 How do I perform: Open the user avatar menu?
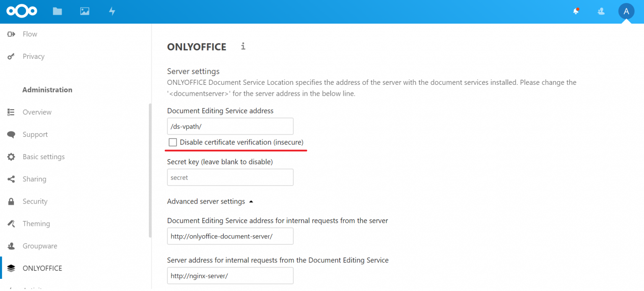pyautogui.click(x=626, y=11)
